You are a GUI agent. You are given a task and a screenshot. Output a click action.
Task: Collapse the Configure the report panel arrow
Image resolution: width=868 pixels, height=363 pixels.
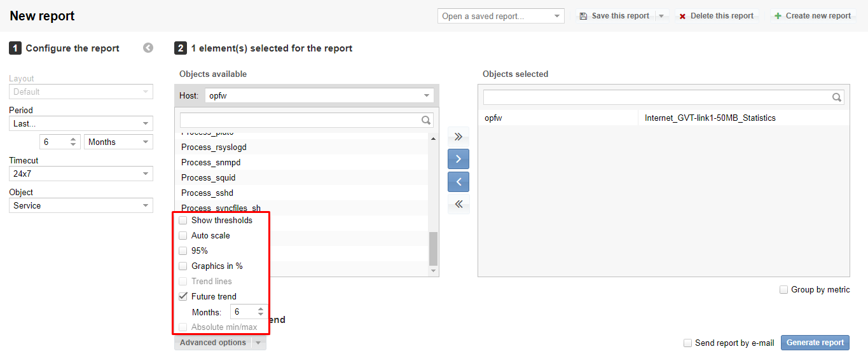point(148,48)
